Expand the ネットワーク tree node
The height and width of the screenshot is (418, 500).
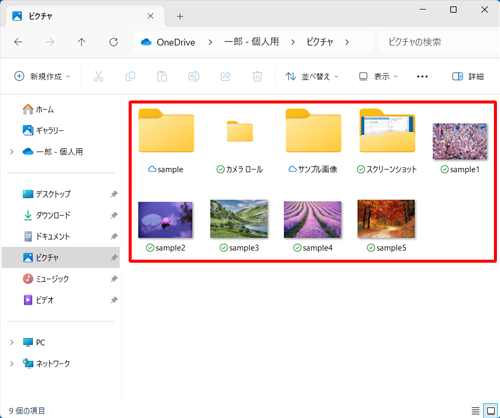point(12,363)
